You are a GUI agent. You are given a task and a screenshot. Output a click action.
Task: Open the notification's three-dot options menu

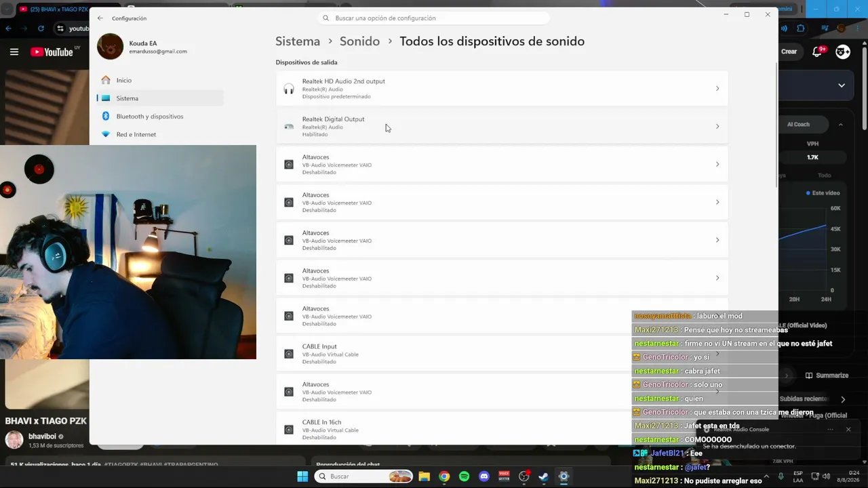pyautogui.click(x=830, y=429)
